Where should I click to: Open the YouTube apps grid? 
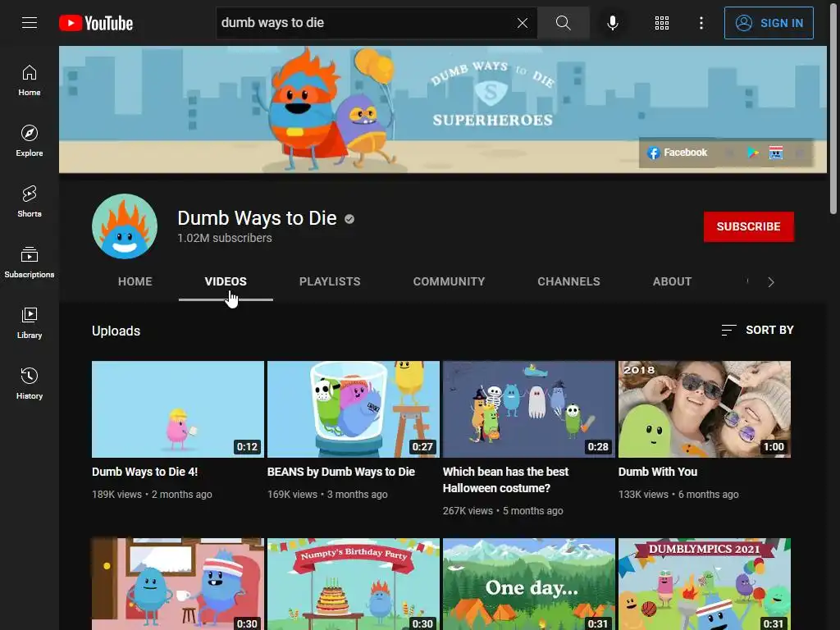pos(662,23)
